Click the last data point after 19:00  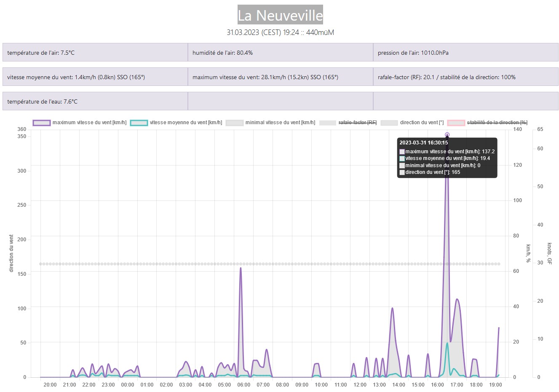coord(499,328)
